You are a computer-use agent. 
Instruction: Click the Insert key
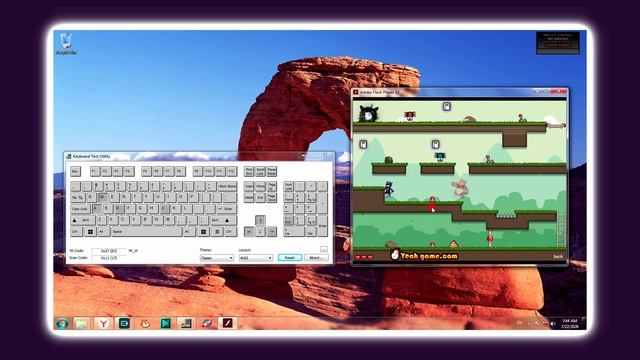(x=249, y=186)
